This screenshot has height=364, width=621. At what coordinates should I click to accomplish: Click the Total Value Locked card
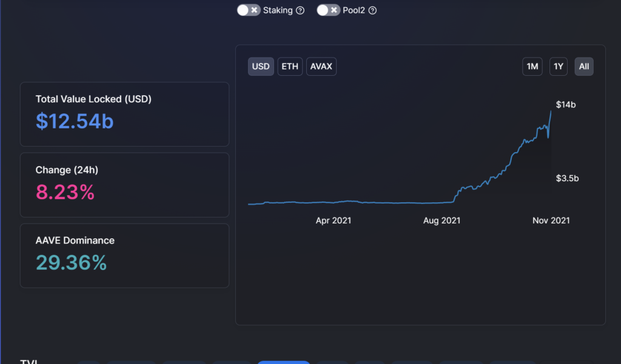pos(124,114)
